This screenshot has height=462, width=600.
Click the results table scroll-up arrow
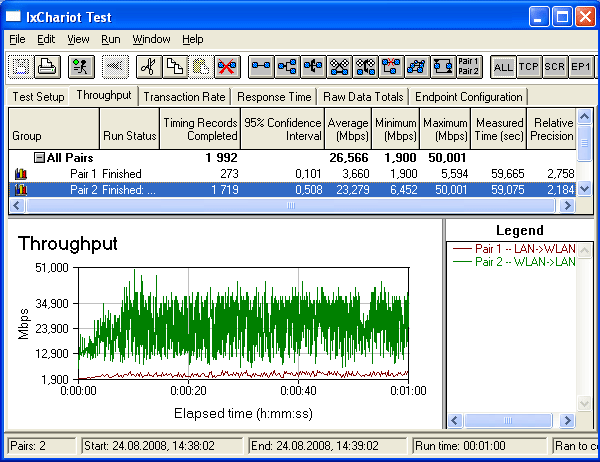(584, 116)
